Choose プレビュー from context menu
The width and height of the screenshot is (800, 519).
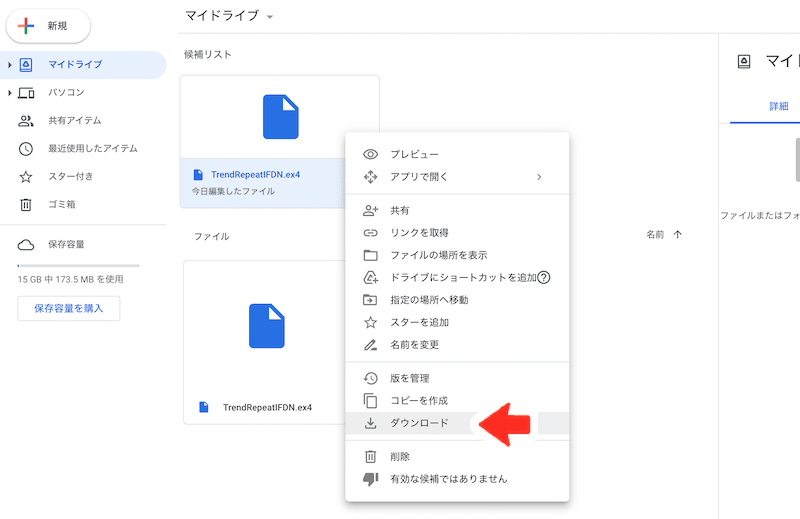tap(457, 154)
